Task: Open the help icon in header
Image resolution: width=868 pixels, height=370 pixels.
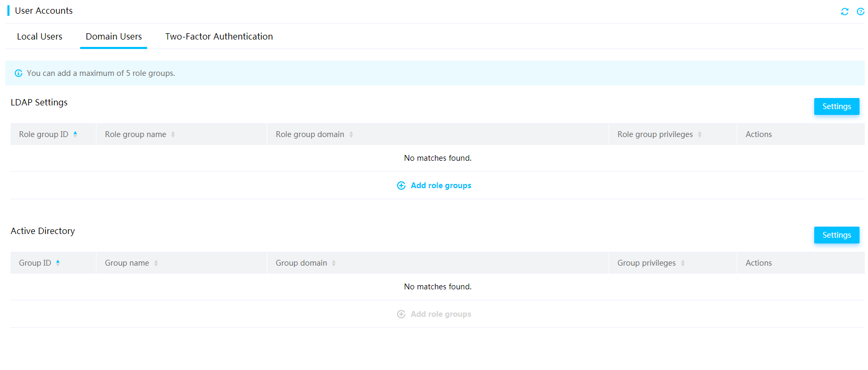Action: (x=861, y=12)
